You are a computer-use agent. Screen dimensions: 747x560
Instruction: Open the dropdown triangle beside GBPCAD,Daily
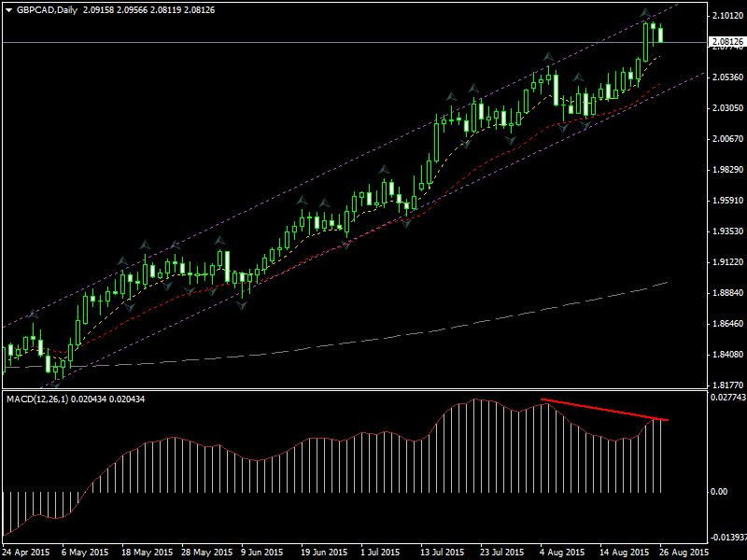(8, 10)
